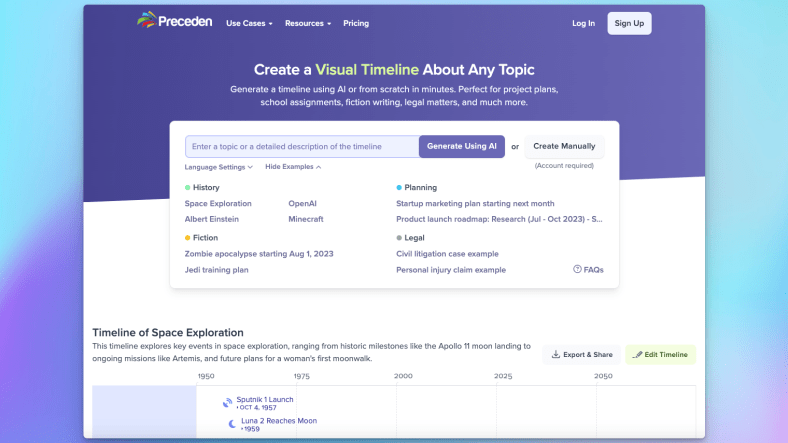Click the Log In link
The image size is (788, 443).
pos(583,23)
